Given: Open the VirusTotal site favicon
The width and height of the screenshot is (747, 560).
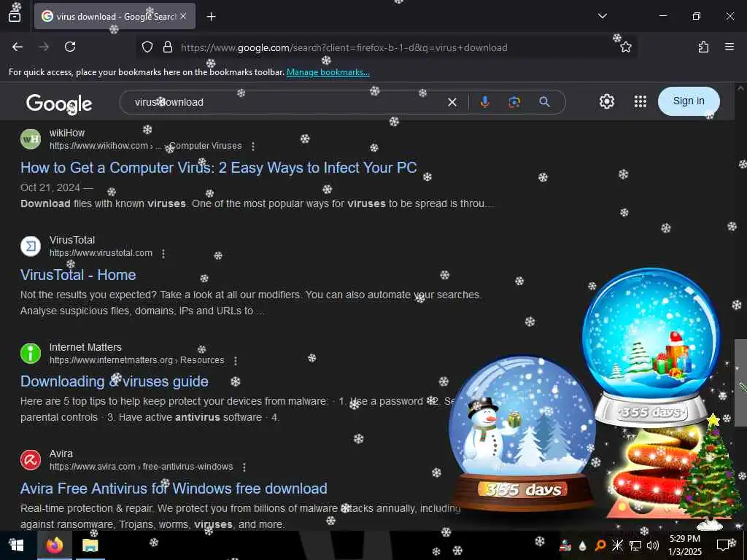Looking at the screenshot, I should pos(31,246).
